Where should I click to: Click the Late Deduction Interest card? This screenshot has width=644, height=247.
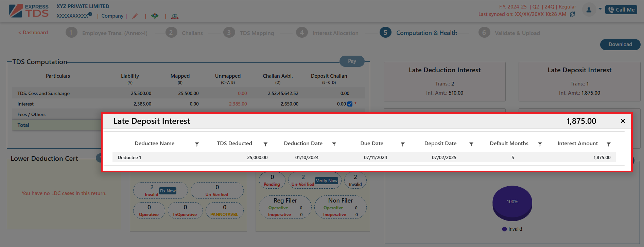pos(445,81)
